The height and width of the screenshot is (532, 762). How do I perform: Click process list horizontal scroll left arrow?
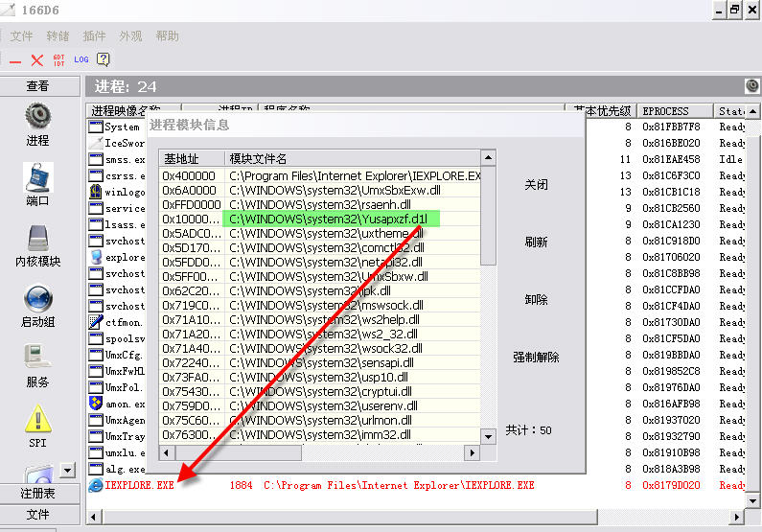click(x=93, y=517)
